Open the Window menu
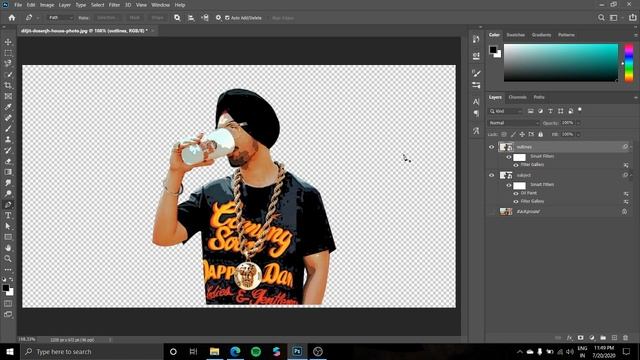Screen dimensions: 640x360 click(x=160, y=5)
